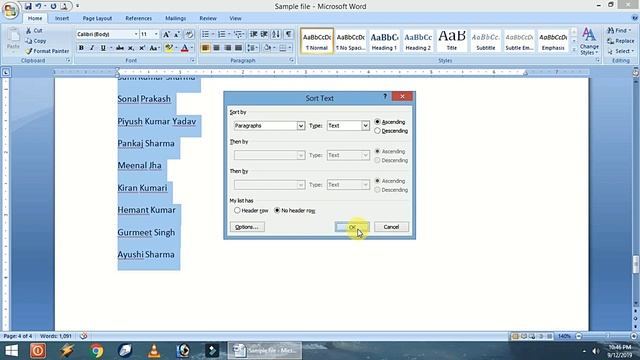Open Google Chrome from the taskbar
The image size is (640, 360).
(96, 351)
